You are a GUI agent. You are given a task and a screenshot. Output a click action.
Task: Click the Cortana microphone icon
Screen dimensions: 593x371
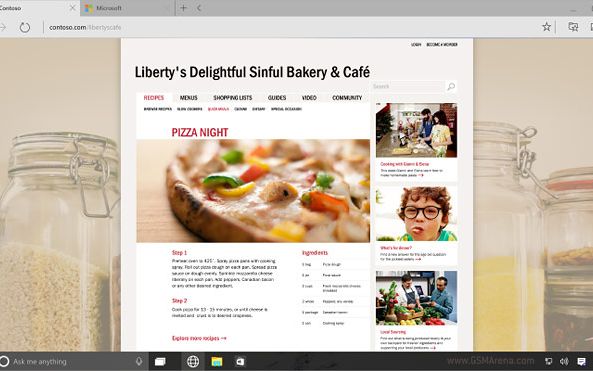[139, 362]
